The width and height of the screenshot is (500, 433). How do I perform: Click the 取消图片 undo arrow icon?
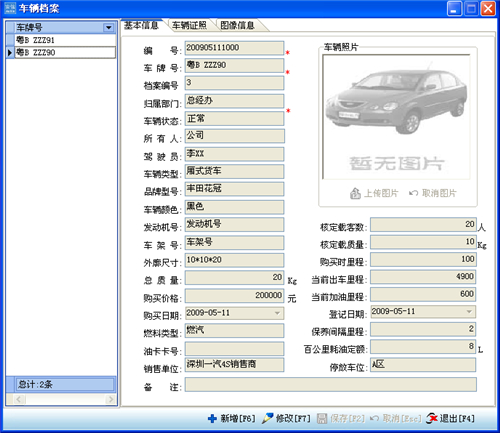[414, 193]
